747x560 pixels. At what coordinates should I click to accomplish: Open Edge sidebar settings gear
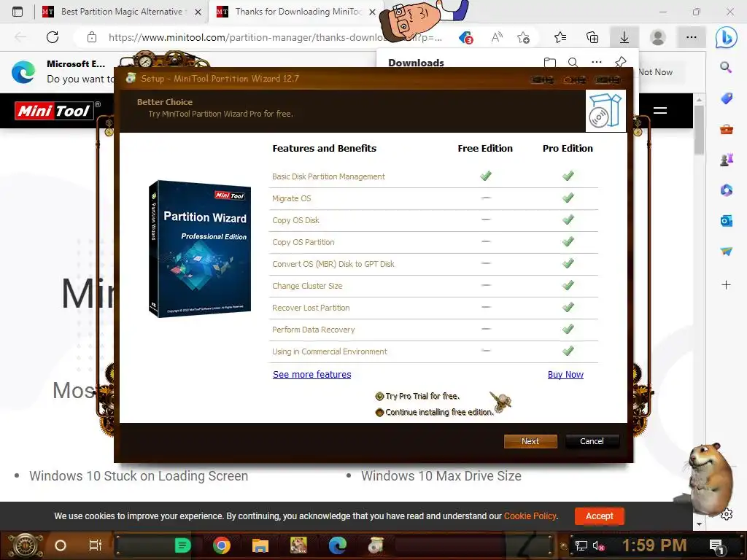pos(727,514)
